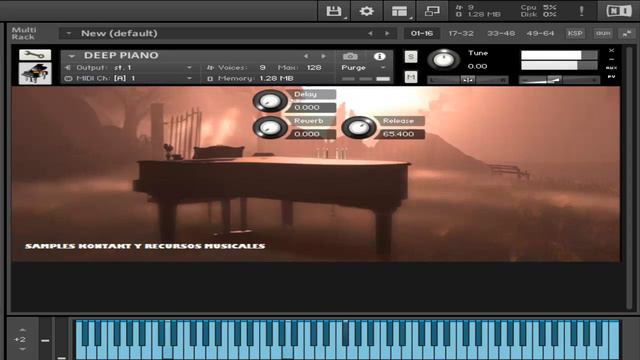The width and height of the screenshot is (640, 360).
Task: Open the snapshot camera view
Action: [x=350, y=56]
